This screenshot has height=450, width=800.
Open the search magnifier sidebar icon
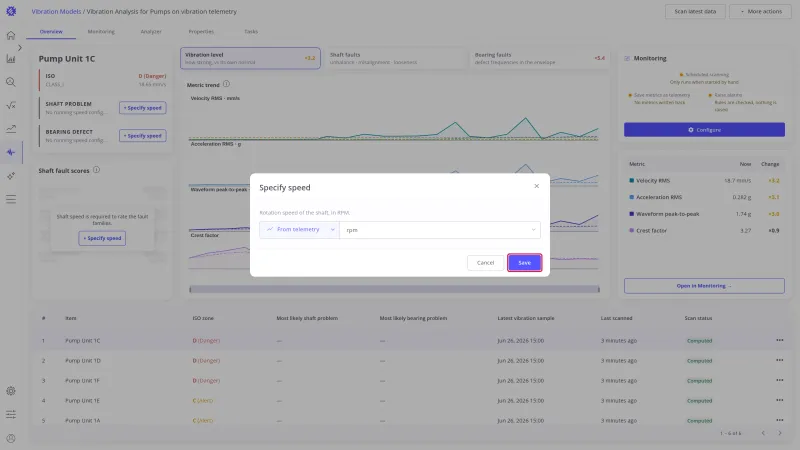pos(11,82)
